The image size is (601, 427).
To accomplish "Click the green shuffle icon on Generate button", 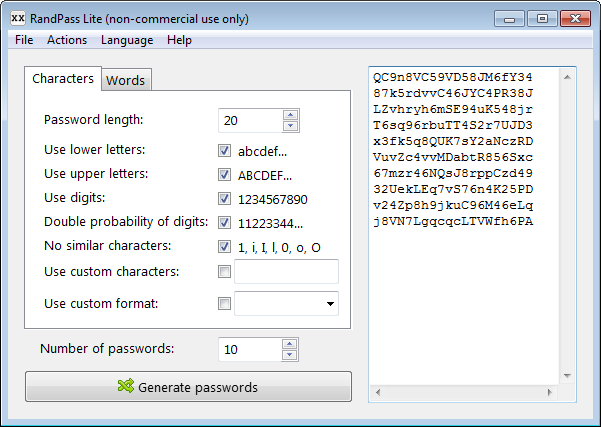I will point(125,387).
